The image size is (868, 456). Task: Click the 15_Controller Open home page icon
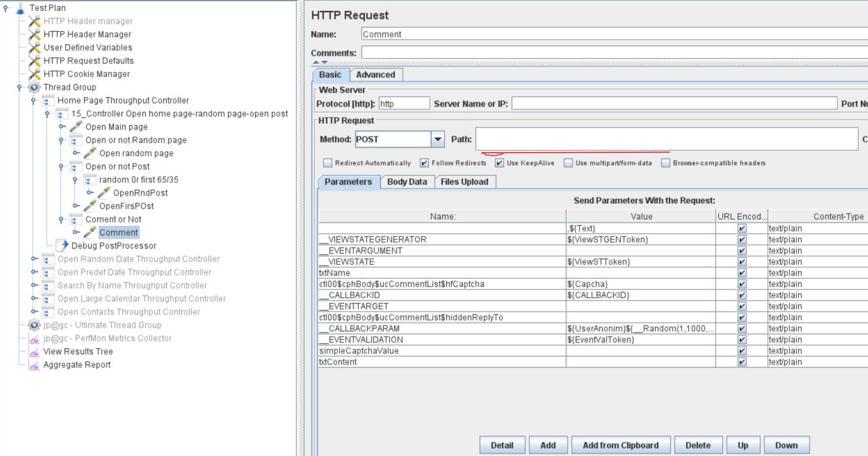pyautogui.click(x=62, y=113)
